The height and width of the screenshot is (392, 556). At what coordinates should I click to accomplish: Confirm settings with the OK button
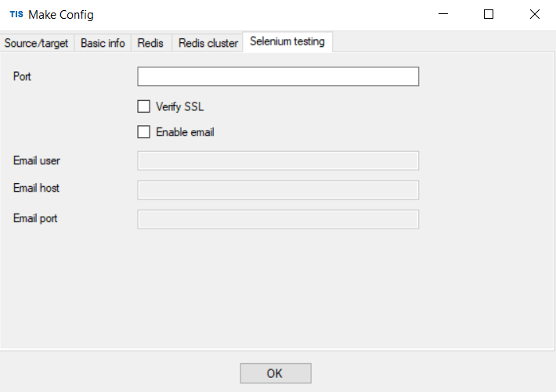[276, 373]
